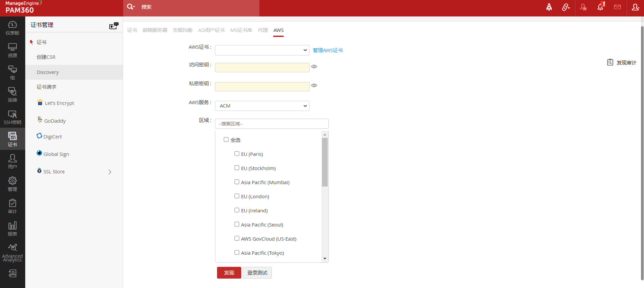Click the 发现审计 discovery audit icon
Image resolution: width=644 pixels, height=288 pixels.
(x=610, y=62)
